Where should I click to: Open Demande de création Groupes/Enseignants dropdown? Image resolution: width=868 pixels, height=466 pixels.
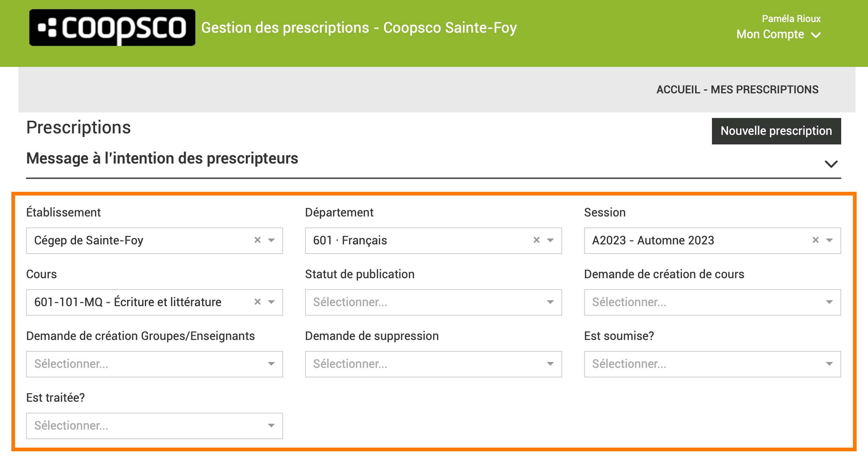pyautogui.click(x=154, y=364)
